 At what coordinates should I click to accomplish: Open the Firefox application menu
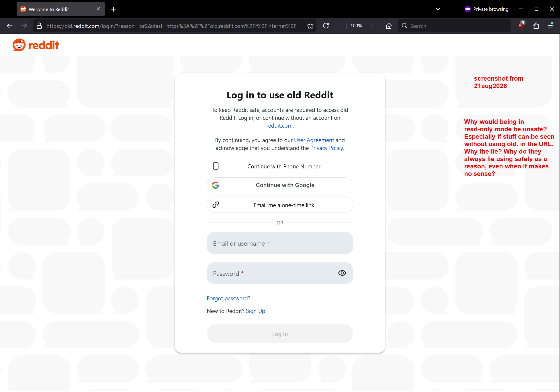click(550, 25)
